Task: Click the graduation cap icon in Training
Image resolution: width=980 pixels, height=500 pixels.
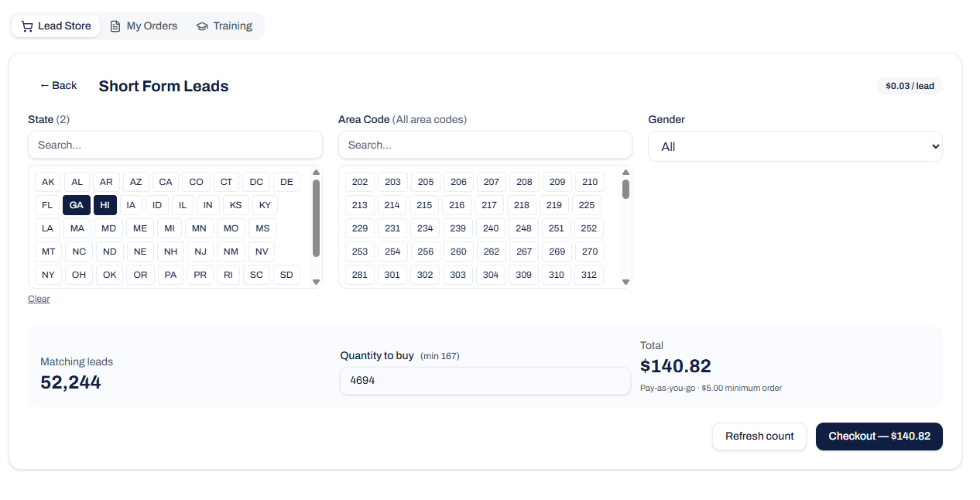Action: coord(202,26)
